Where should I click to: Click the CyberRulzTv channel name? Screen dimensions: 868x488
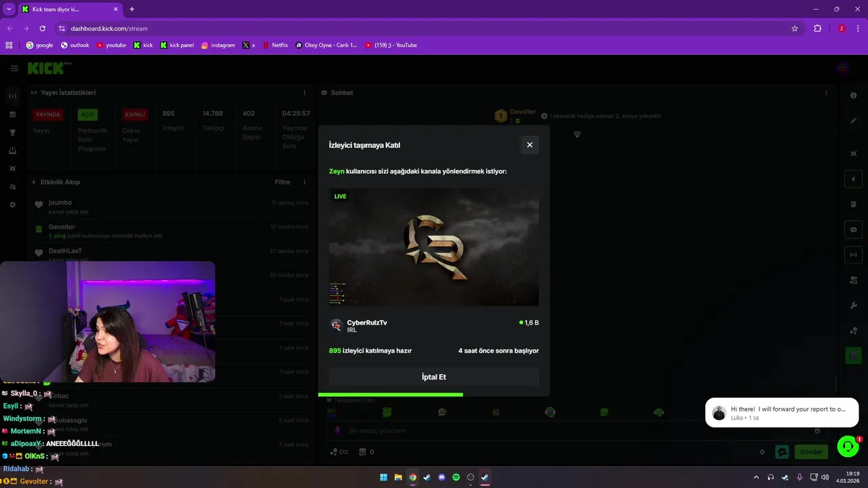[x=367, y=323]
